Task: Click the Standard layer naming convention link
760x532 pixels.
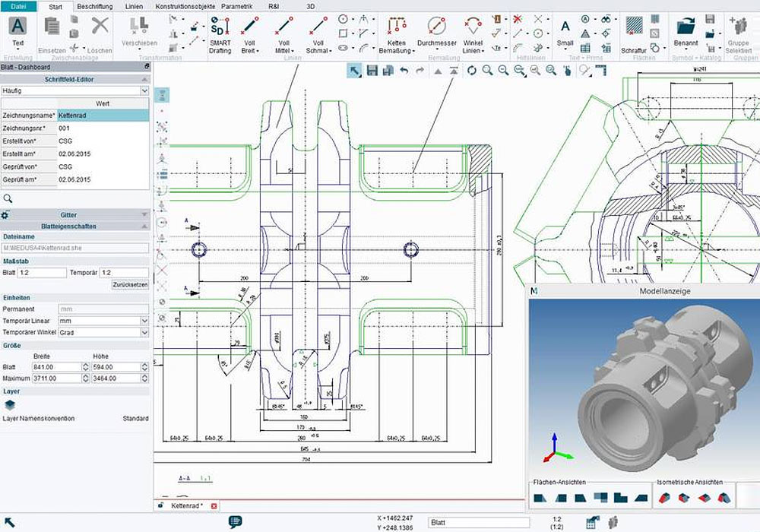Action: (134, 418)
